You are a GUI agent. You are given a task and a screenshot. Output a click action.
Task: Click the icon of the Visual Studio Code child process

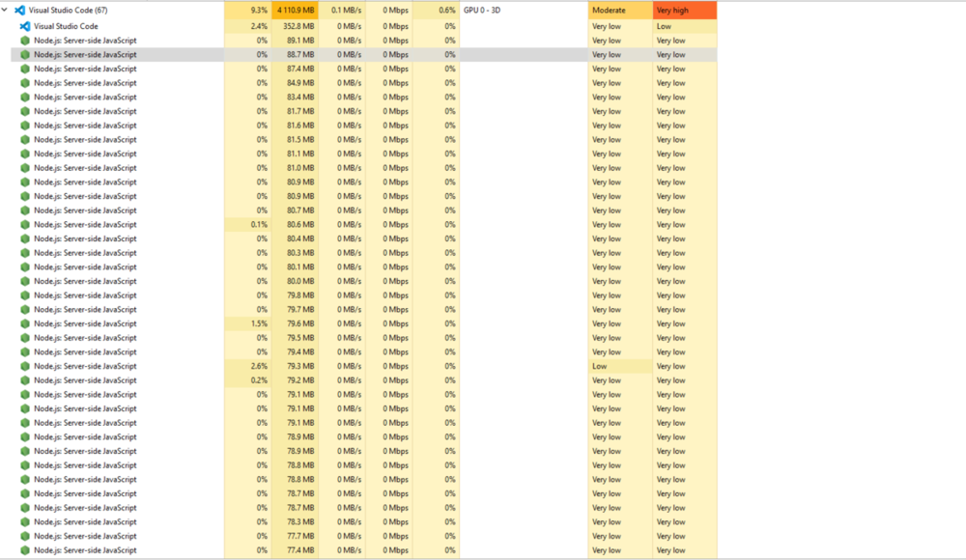tap(25, 26)
